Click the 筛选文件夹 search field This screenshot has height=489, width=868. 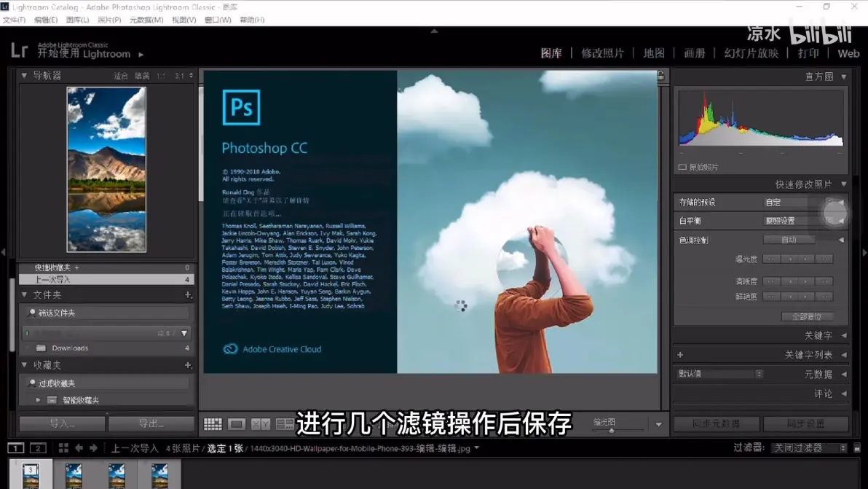[x=107, y=313]
